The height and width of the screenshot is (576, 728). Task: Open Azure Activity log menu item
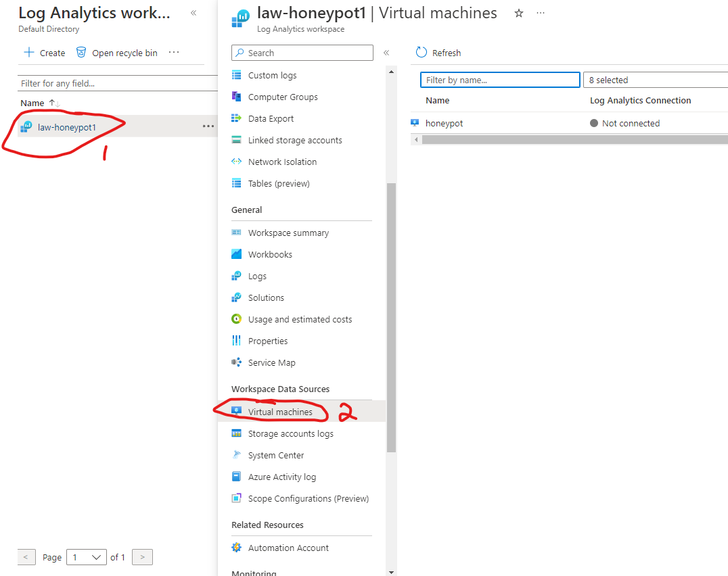tap(281, 477)
